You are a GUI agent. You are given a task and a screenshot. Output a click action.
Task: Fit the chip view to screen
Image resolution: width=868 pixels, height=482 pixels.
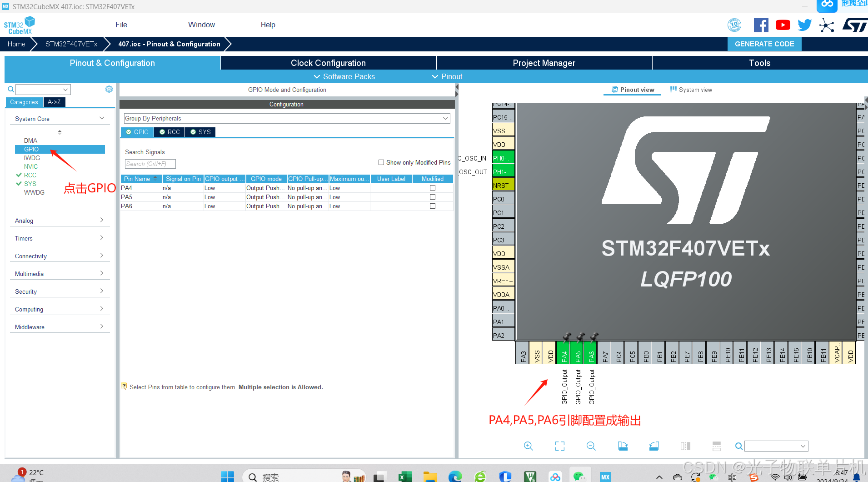coord(560,446)
